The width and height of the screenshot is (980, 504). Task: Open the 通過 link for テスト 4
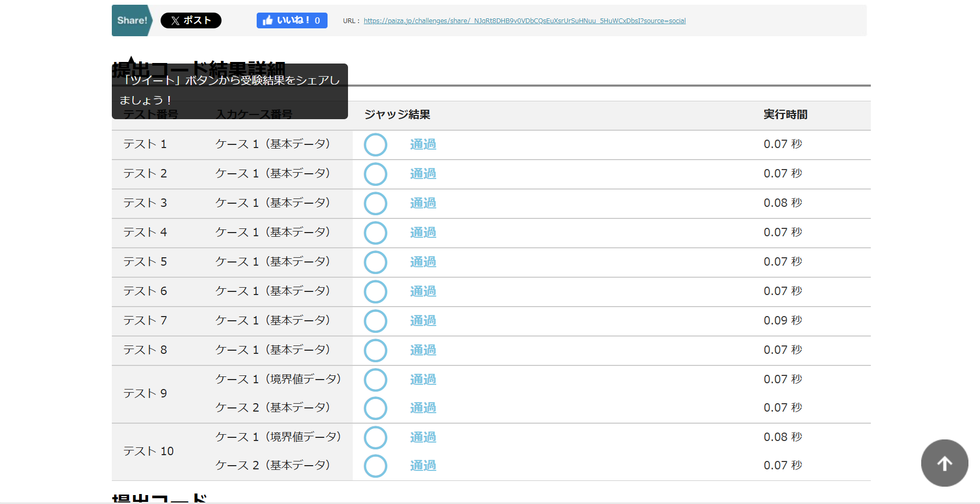[x=423, y=233]
